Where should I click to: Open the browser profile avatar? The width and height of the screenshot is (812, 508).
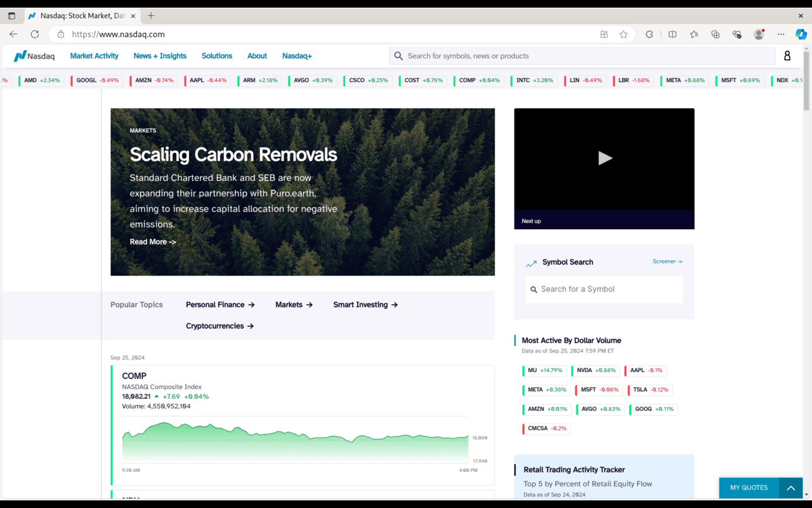tap(759, 34)
